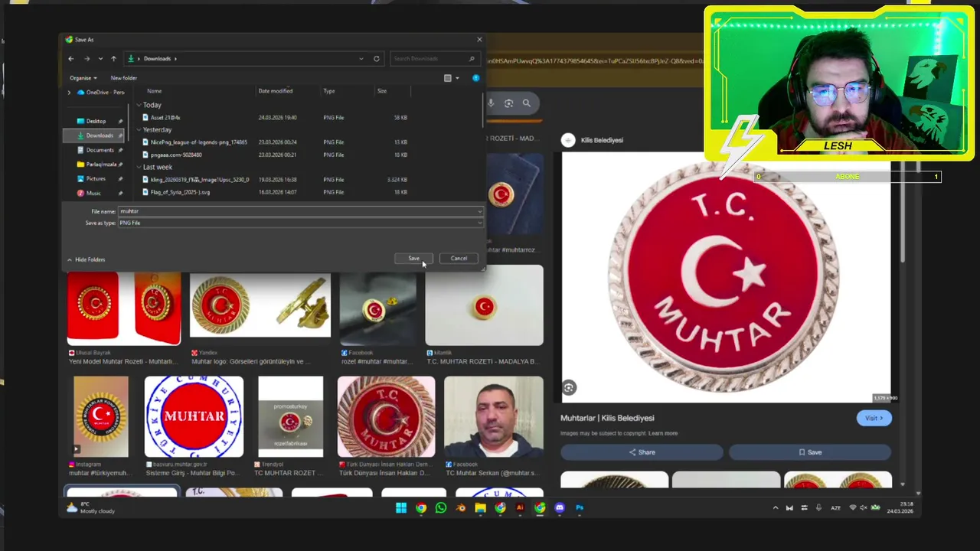This screenshot has width=980, height=551.
Task: Click Hide Folders toggle
Action: coord(86,259)
